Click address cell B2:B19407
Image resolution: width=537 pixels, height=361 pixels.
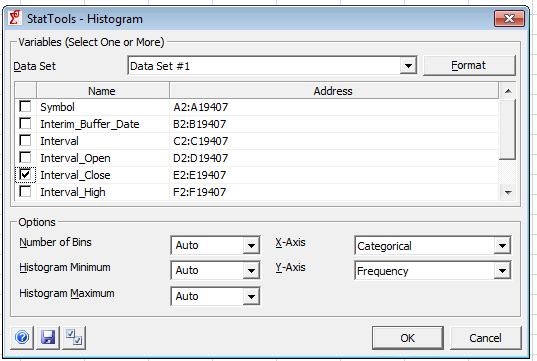(x=200, y=124)
